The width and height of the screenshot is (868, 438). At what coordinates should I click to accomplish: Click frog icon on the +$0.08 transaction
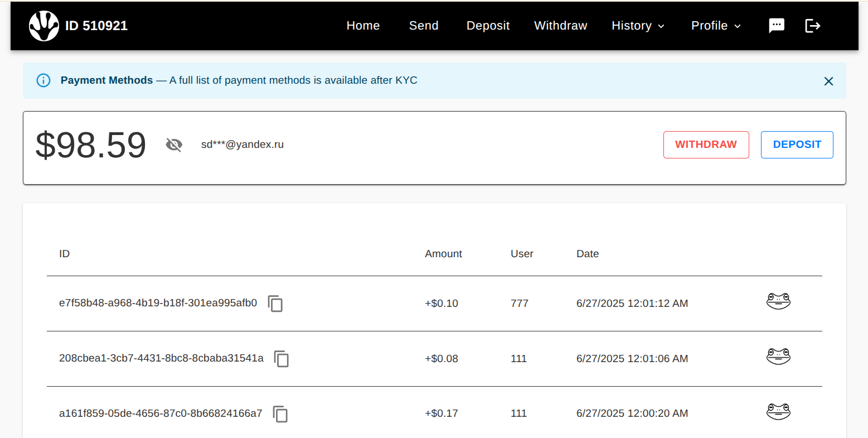click(x=778, y=357)
